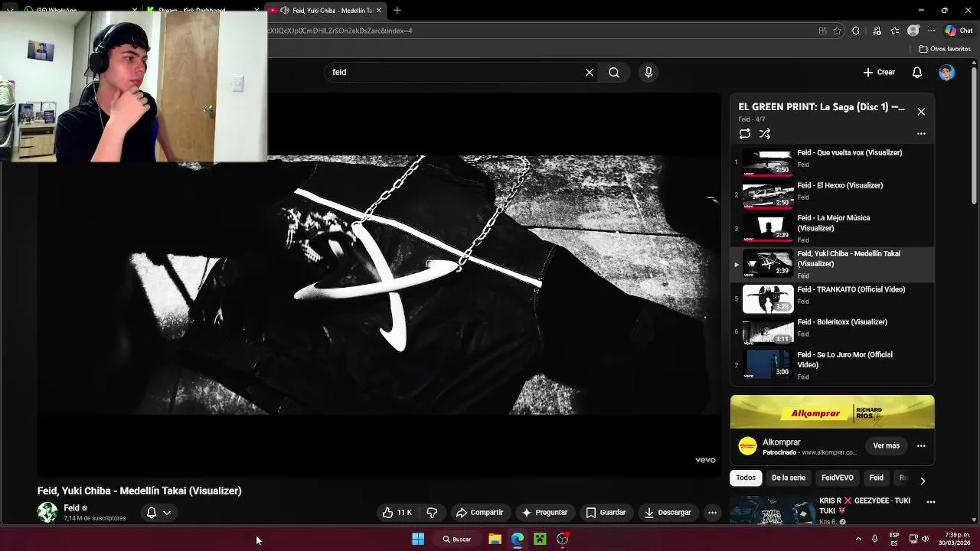
Task: Open browser extensions puzzle icon
Action: coord(856,31)
